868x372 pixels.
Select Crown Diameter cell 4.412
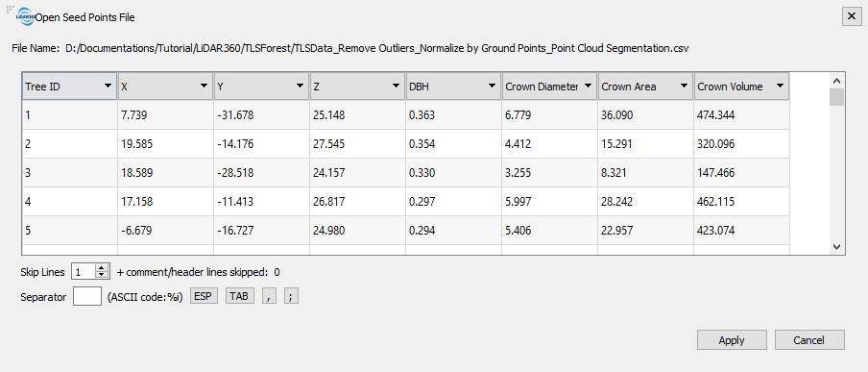pos(549,143)
